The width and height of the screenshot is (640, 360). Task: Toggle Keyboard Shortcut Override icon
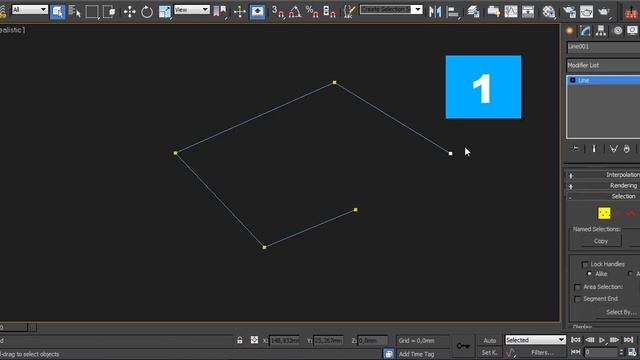tap(257, 11)
